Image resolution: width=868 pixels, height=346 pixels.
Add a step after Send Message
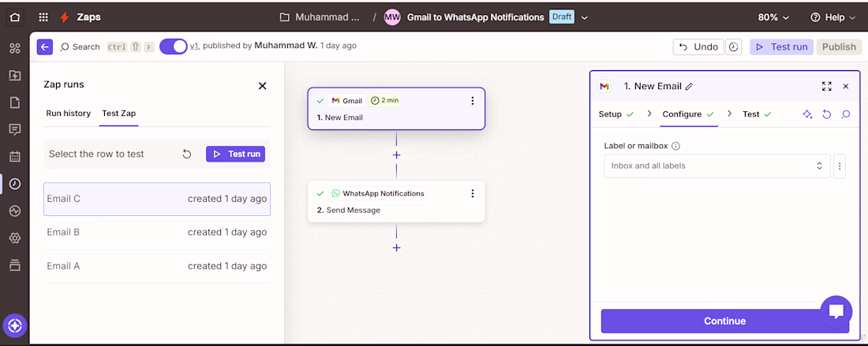click(396, 247)
